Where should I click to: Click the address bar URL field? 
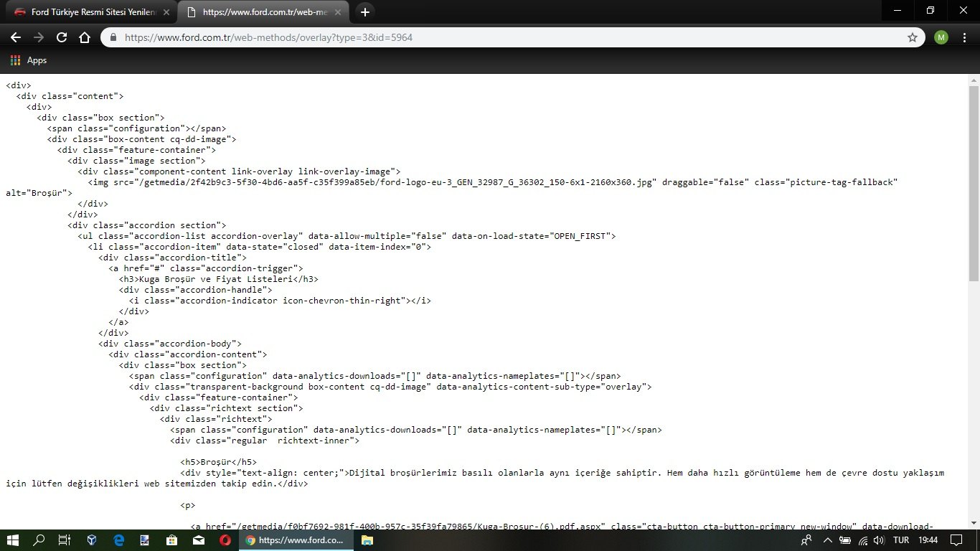[x=512, y=37]
